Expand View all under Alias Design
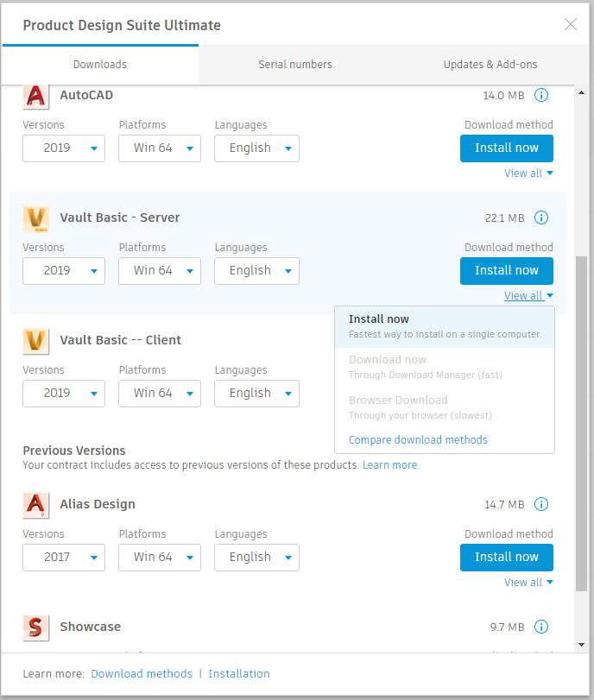Image resolution: width=594 pixels, height=700 pixels. (528, 583)
